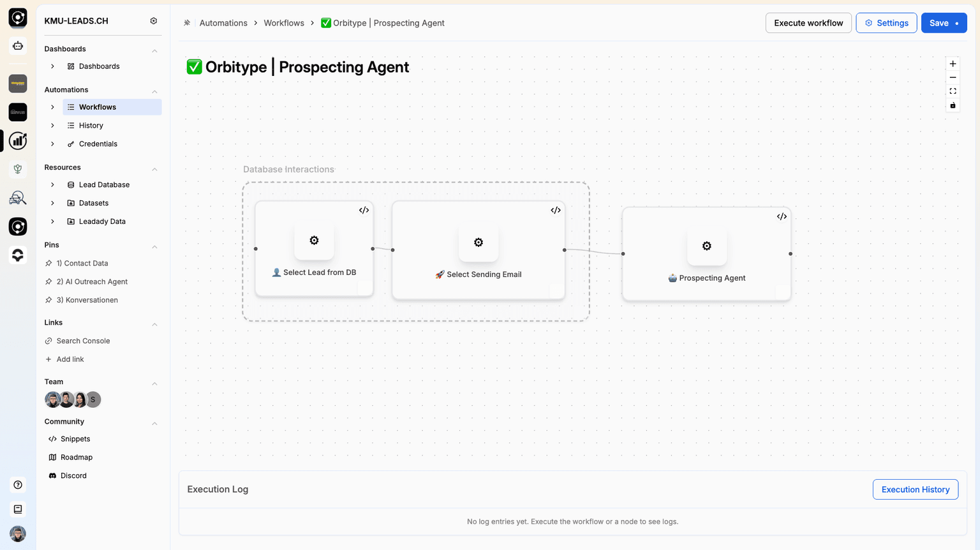Open History in the Automations menu

[x=91, y=126]
